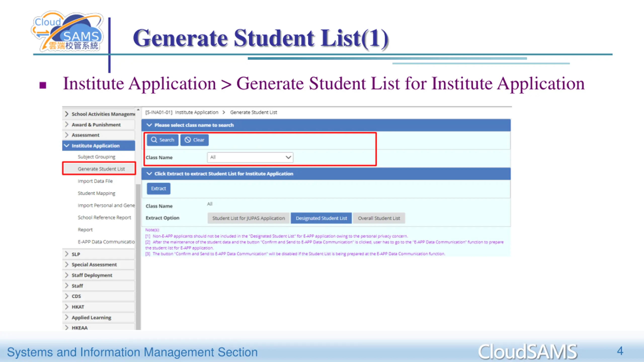
Task: Open E-APP Data Communication submenu item
Action: (106, 242)
